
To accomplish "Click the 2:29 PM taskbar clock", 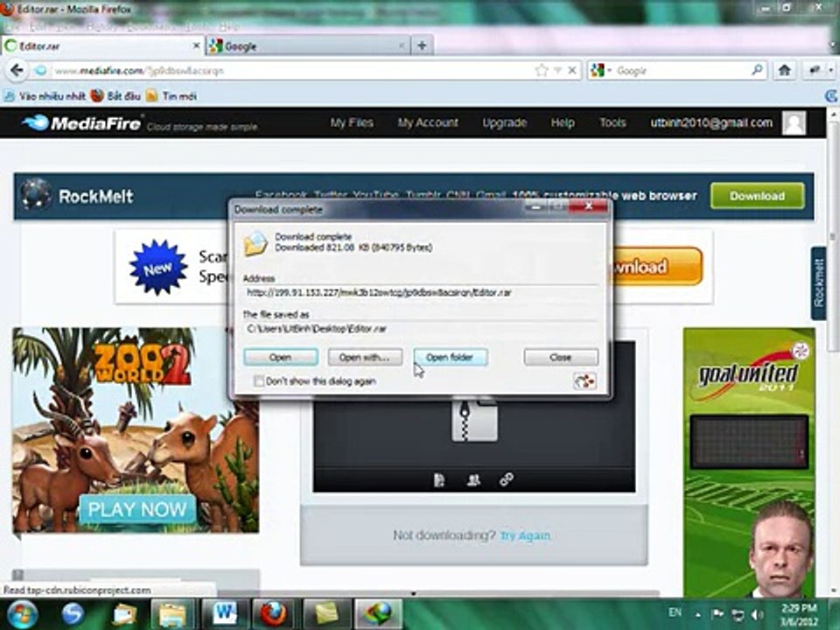I will click(799, 614).
